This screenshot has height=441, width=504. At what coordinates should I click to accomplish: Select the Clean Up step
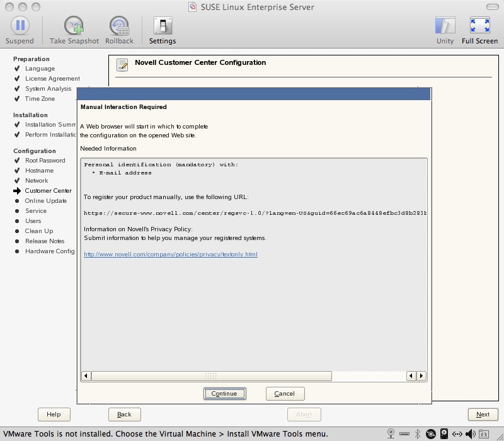coord(39,231)
